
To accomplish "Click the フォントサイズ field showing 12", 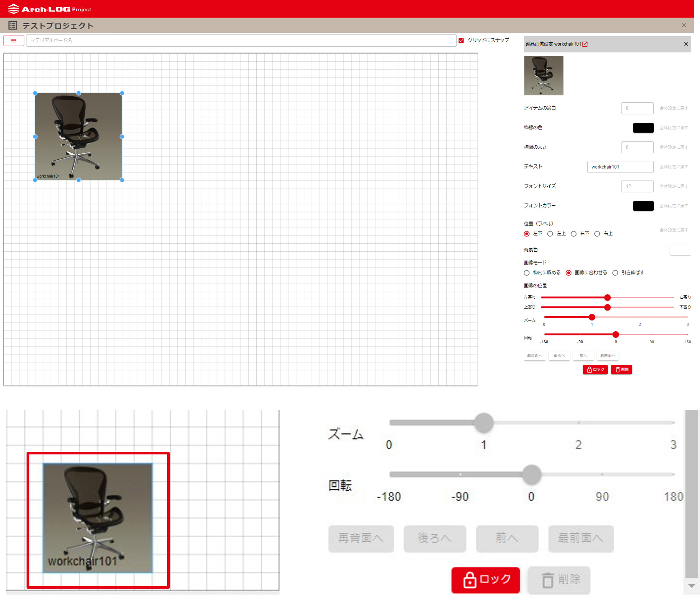I will (x=637, y=186).
